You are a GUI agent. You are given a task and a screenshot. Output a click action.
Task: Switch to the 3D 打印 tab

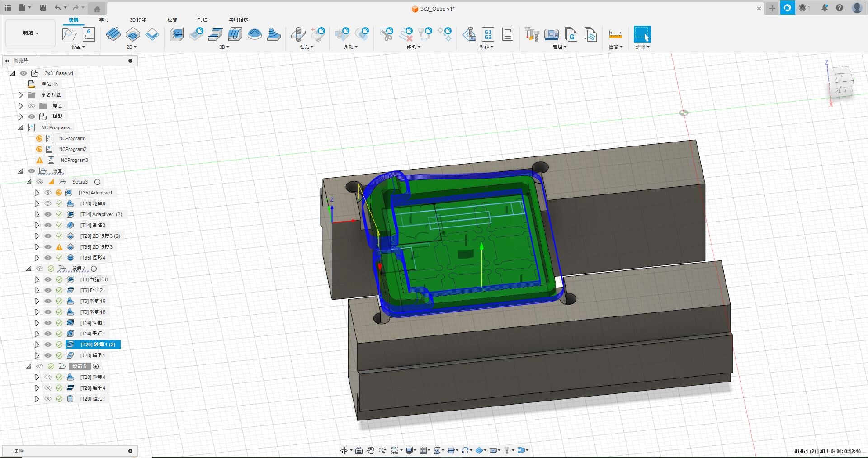(x=138, y=20)
